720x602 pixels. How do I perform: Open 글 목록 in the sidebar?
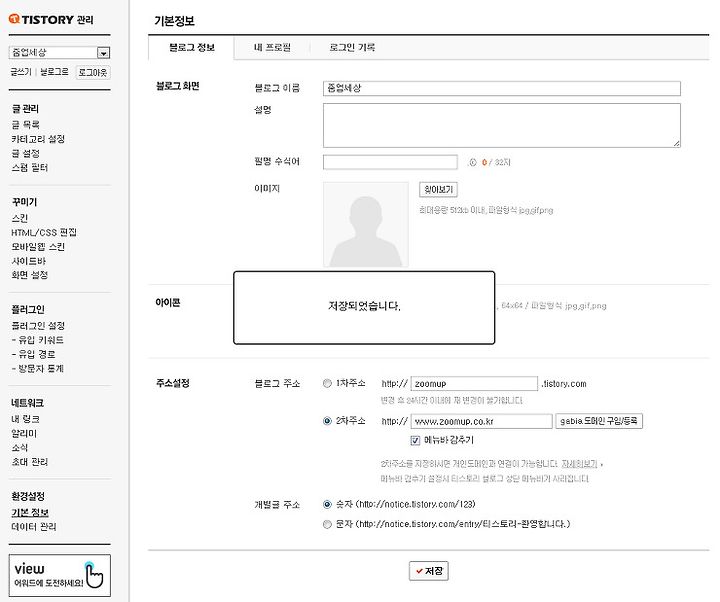click(x=26, y=124)
